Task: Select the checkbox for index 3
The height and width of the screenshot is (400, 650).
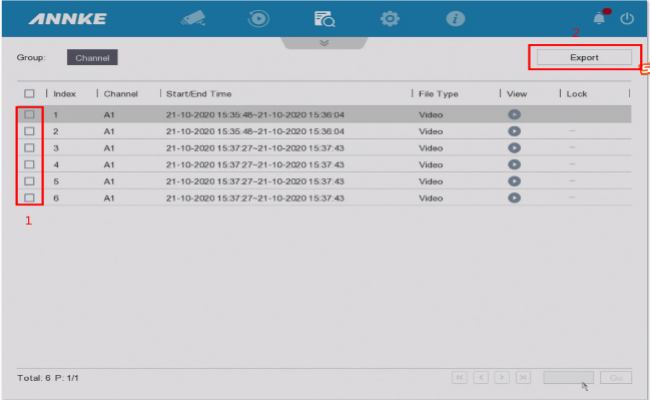Action: (29, 148)
